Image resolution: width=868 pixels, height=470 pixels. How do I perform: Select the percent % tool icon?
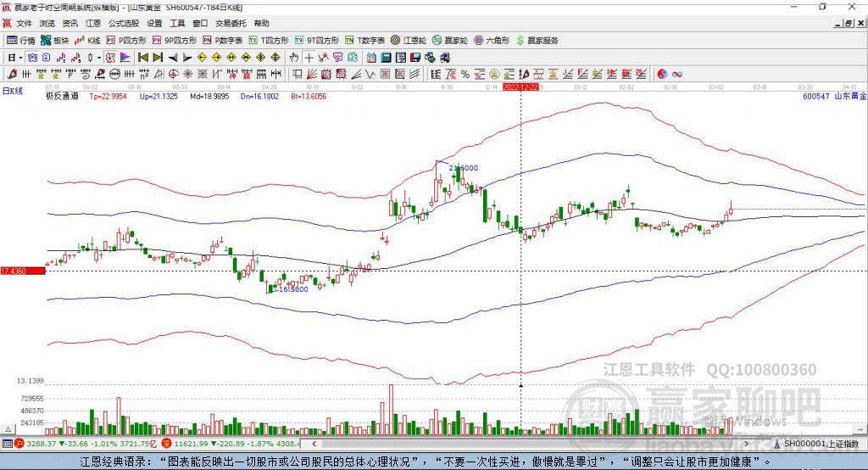(x=465, y=75)
